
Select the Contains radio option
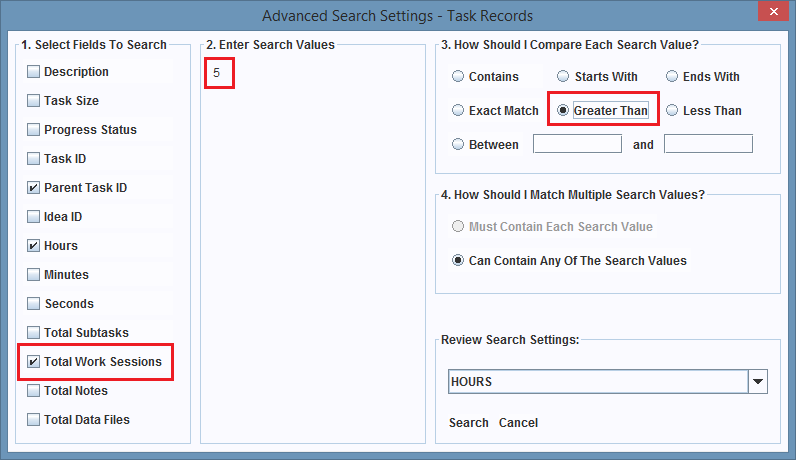point(458,77)
